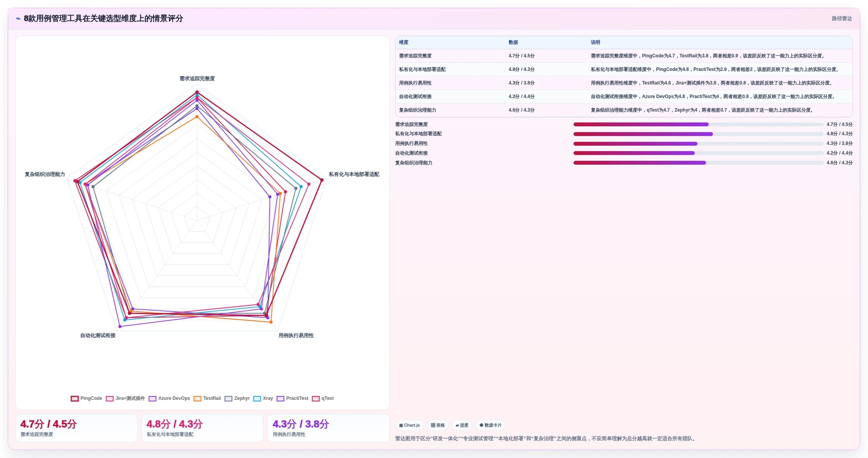868x458 pixels.
Task: Click the 用例执行易用性 progress bar
Action: [x=698, y=144]
